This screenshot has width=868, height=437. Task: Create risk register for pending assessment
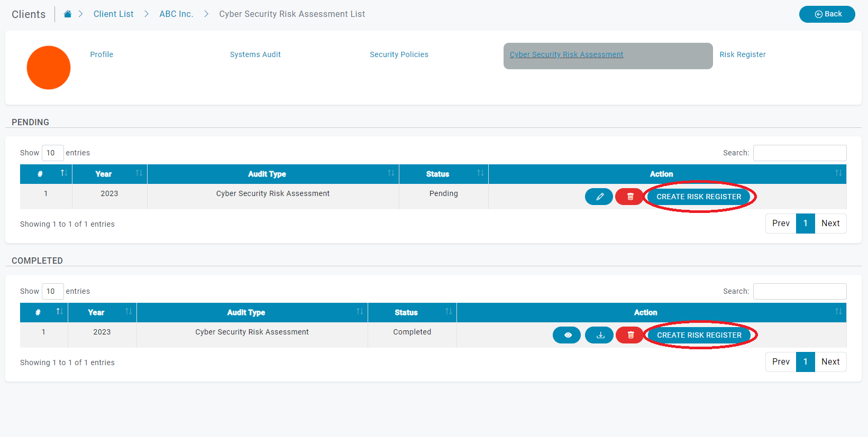point(699,197)
